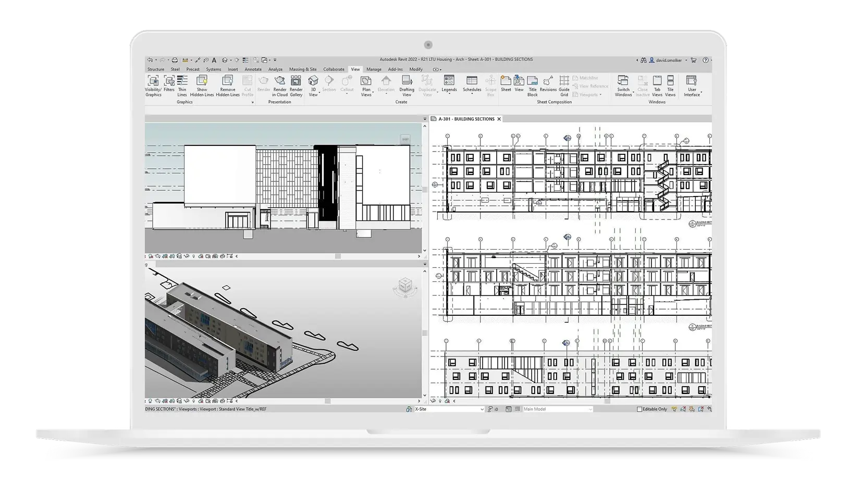
Task: Open the Switch Windows dropdown
Action: pos(623,86)
